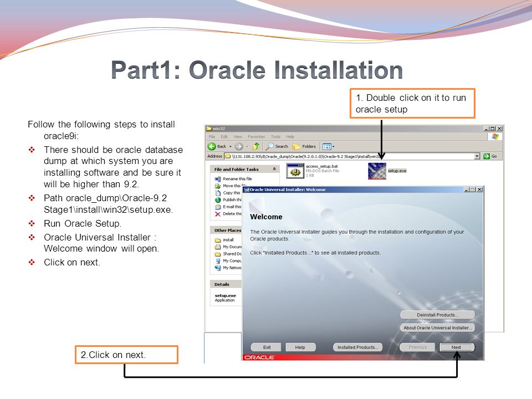This screenshot has height=399, width=532.
Task: Click the Rename this file icon
Action: pos(218,179)
